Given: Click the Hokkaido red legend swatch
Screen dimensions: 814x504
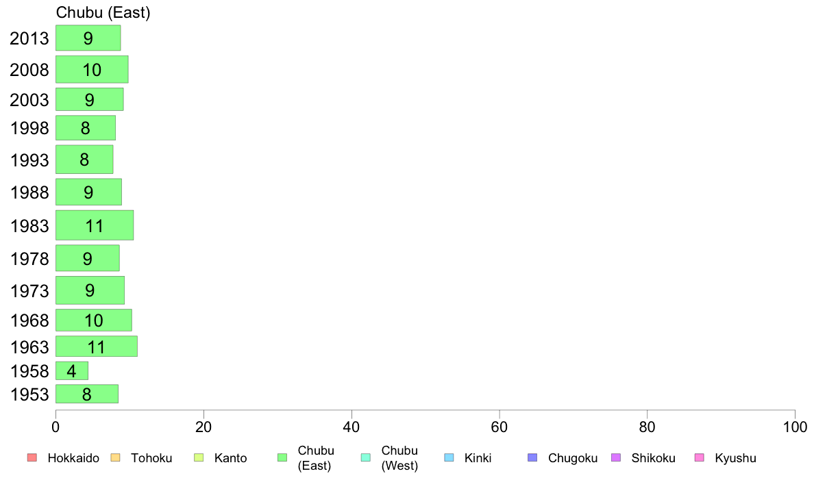Looking at the screenshot, I should (x=32, y=458).
